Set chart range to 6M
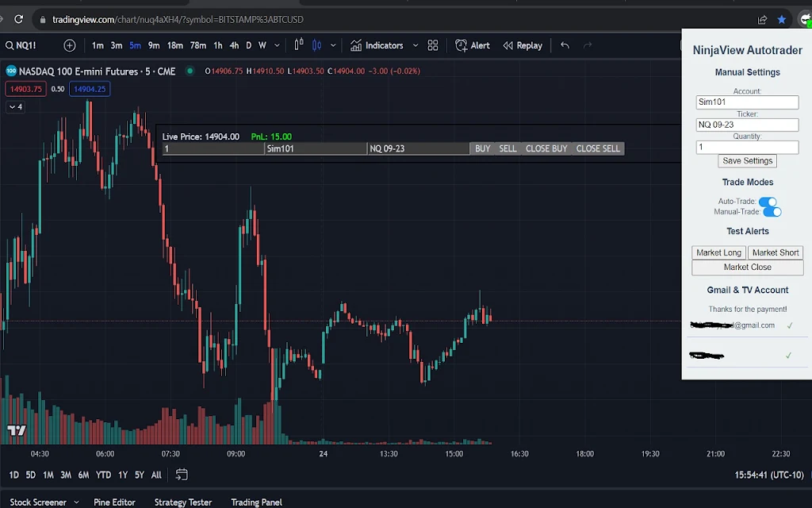 tap(83, 475)
